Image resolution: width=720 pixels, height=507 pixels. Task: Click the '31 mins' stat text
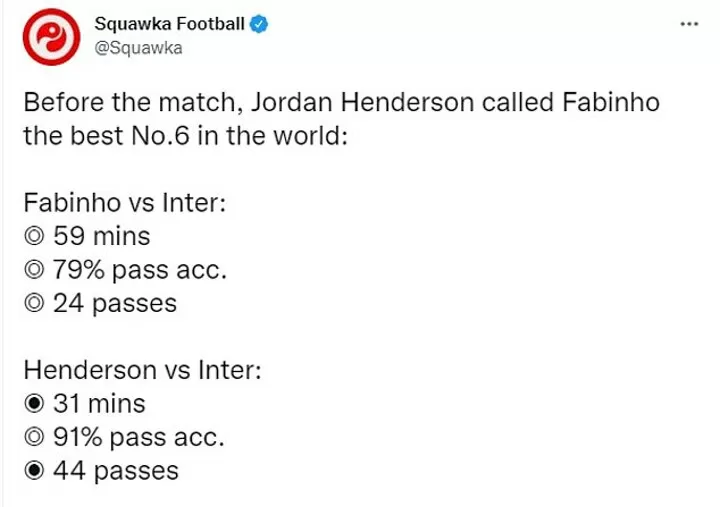click(x=98, y=405)
